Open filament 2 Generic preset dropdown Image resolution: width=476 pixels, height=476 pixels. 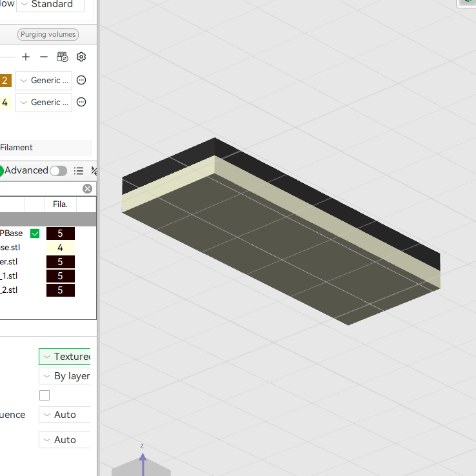coord(44,81)
